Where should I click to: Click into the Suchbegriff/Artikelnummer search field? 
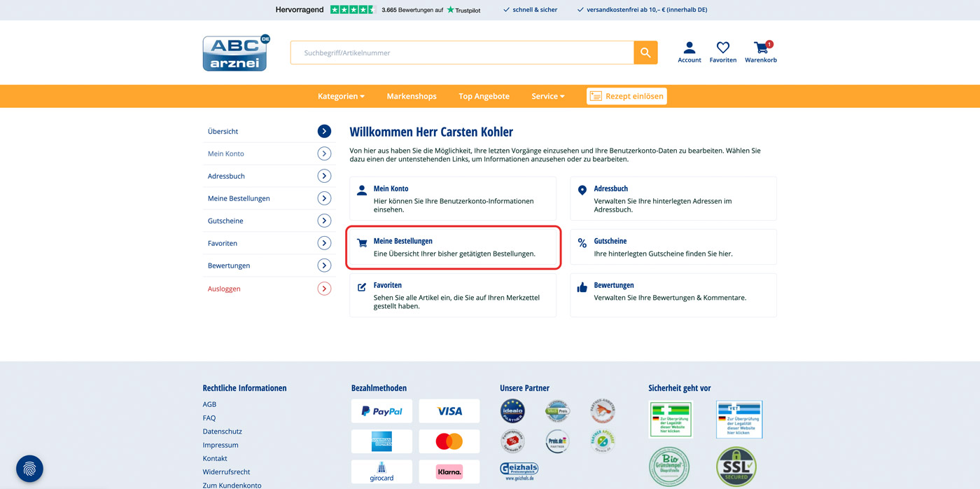pos(462,53)
